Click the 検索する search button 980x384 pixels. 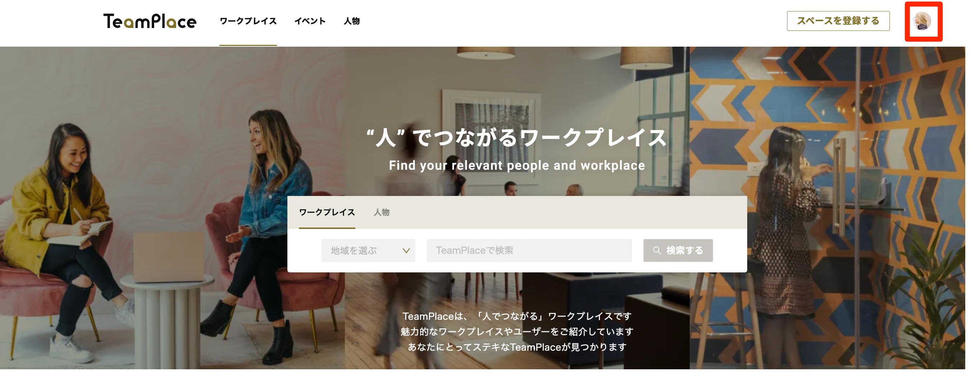(x=678, y=250)
